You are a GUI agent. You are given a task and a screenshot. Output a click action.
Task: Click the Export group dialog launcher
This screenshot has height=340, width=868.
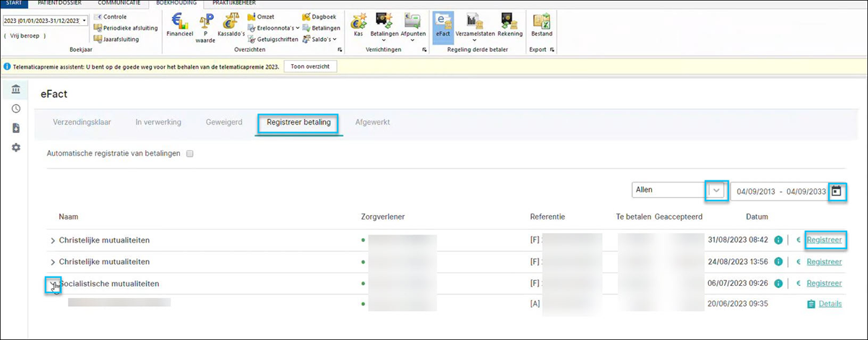[x=552, y=50]
